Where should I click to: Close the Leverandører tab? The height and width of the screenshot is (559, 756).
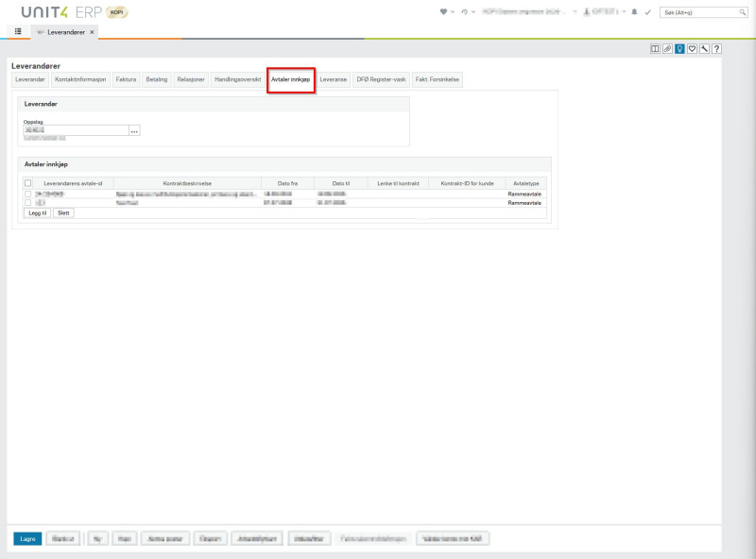tap(92, 32)
